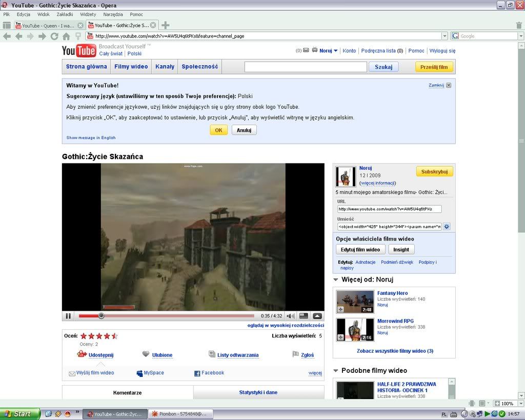Click the Subskrybuj button
Screen dimensions: 525x420
point(435,171)
